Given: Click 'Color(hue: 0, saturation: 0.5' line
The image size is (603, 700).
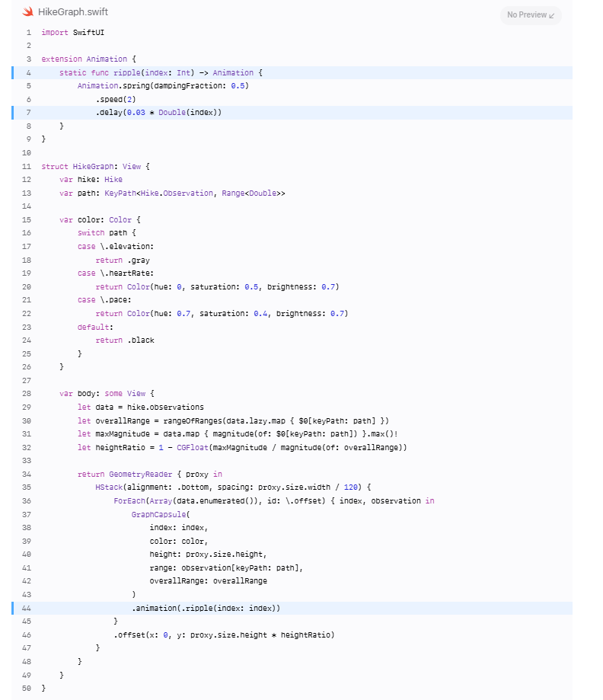Looking at the screenshot, I should tap(217, 287).
